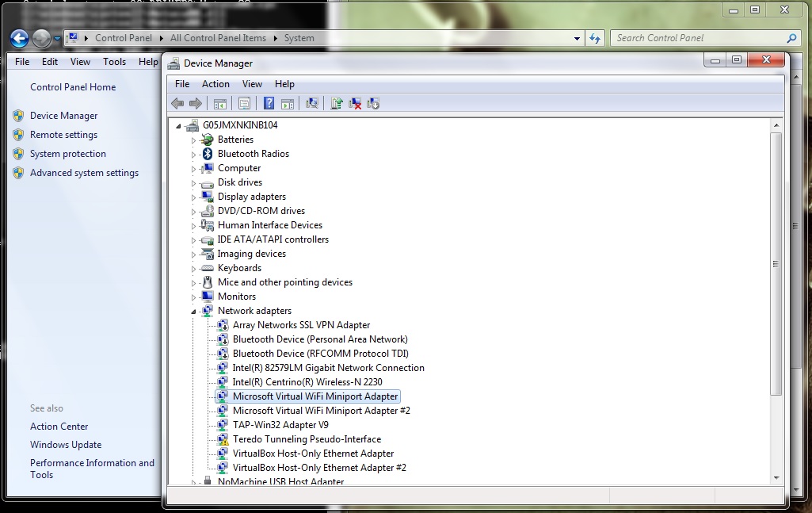
Task: Open the address bar dropdown arrow
Action: tap(576, 37)
